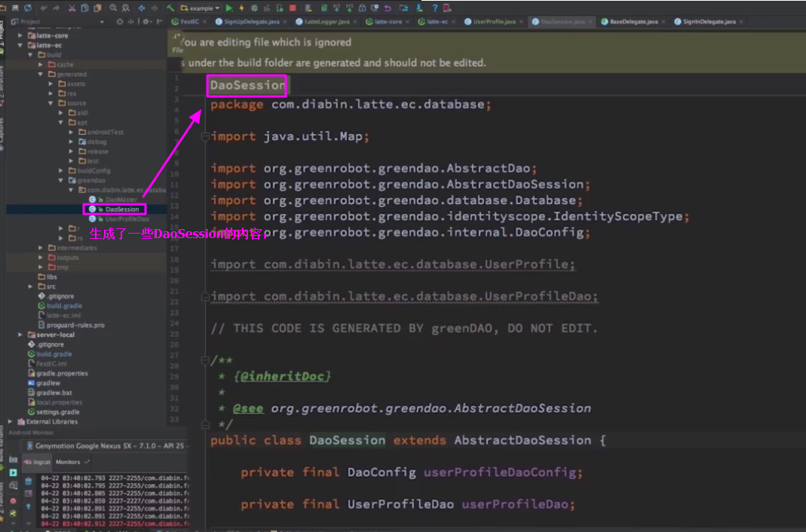Debug the app with the bug icon

[254, 8]
